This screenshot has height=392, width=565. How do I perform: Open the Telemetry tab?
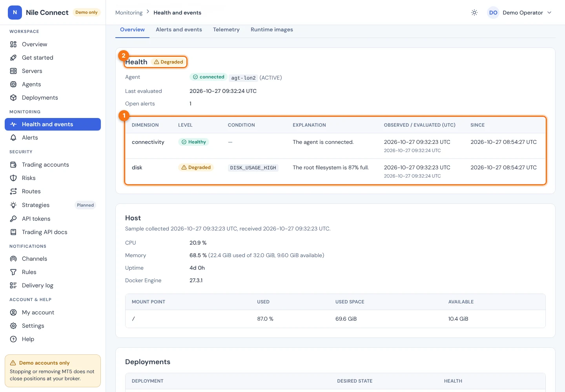point(226,30)
